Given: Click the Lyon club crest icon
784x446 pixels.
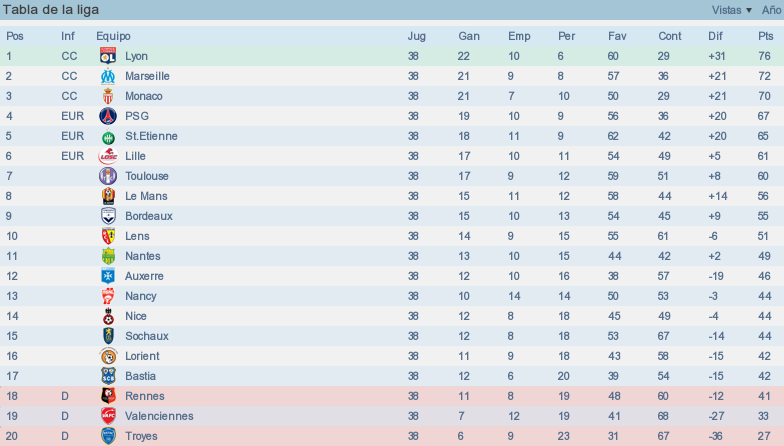Looking at the screenshot, I should click(x=108, y=56).
